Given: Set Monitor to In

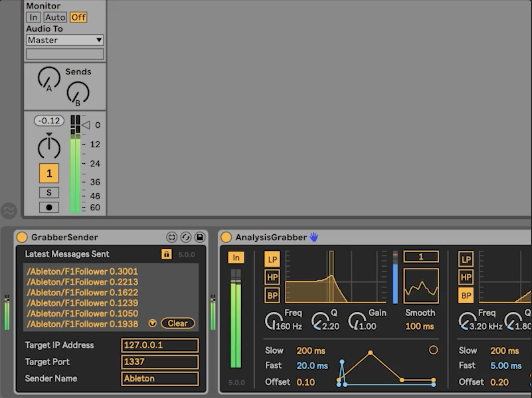Looking at the screenshot, I should click(x=33, y=17).
